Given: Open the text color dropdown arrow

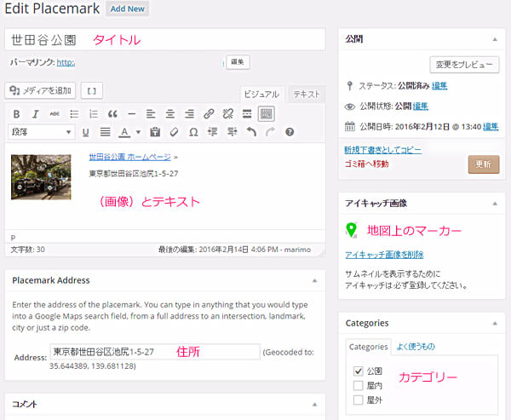Looking at the screenshot, I should [138, 132].
